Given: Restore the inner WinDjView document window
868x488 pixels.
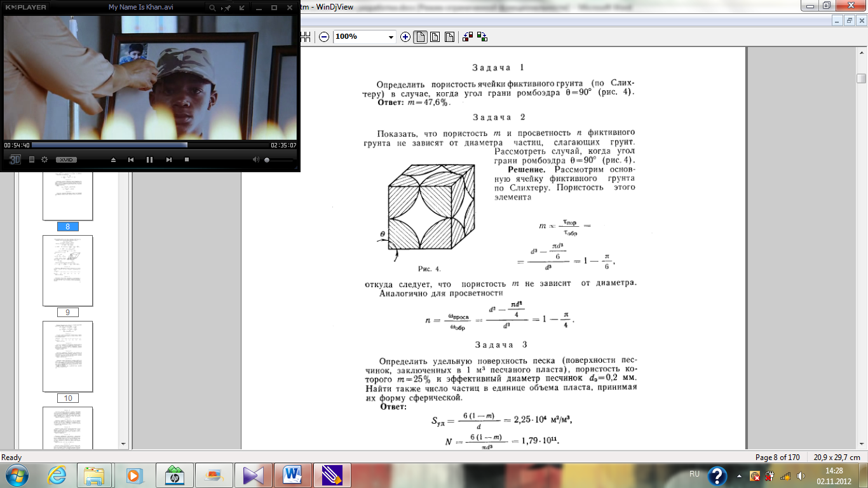Looking at the screenshot, I should tap(850, 20).
